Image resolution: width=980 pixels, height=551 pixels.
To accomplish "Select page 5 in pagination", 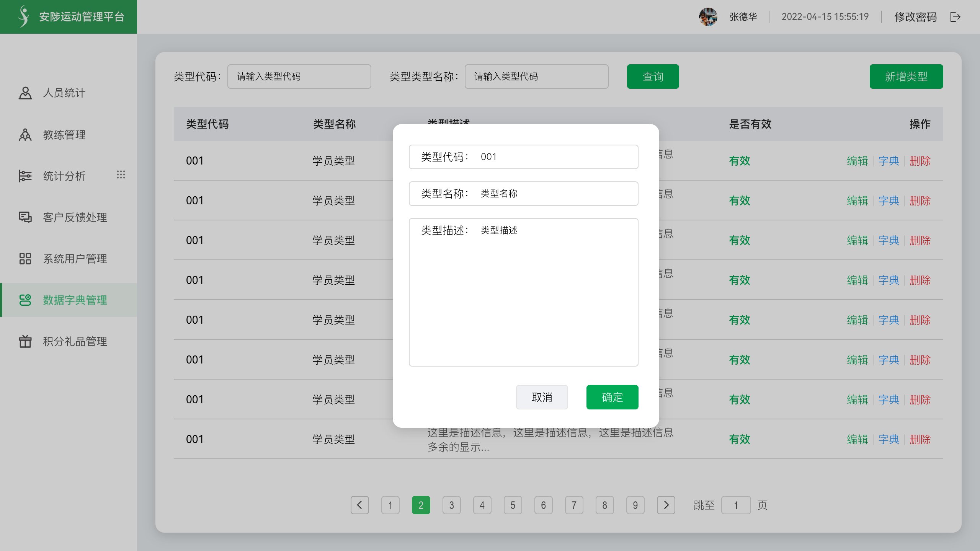I will coord(513,505).
